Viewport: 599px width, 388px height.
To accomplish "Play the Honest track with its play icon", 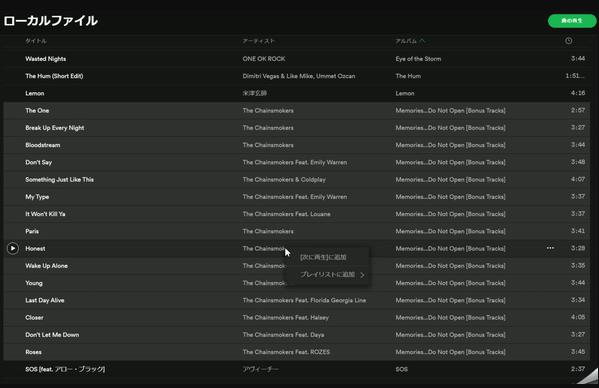I will [x=13, y=249].
